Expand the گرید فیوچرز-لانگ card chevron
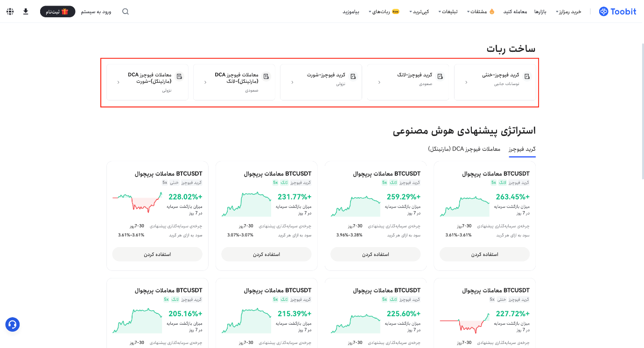 (x=379, y=82)
